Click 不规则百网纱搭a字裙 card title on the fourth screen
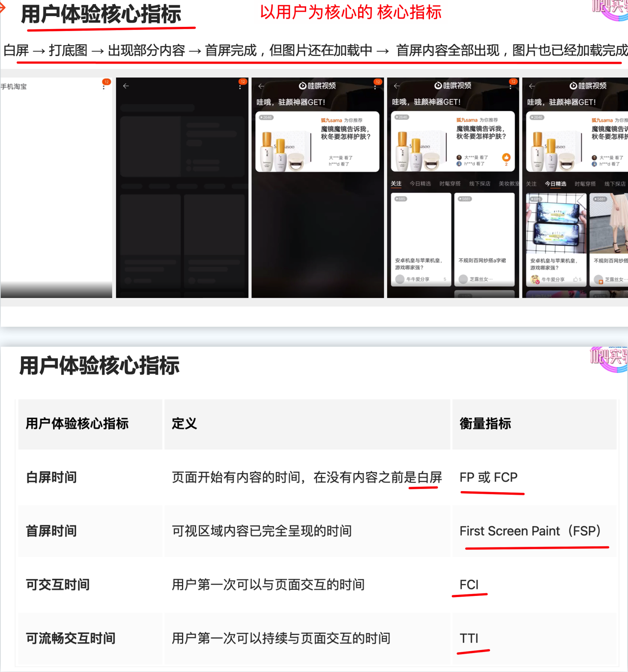The width and height of the screenshot is (628, 672). pos(482,260)
